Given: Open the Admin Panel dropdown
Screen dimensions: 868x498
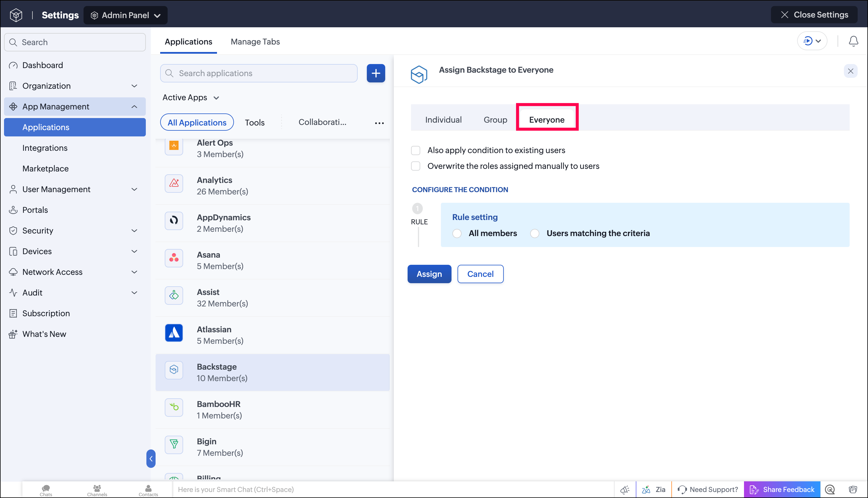Looking at the screenshot, I should pos(125,15).
